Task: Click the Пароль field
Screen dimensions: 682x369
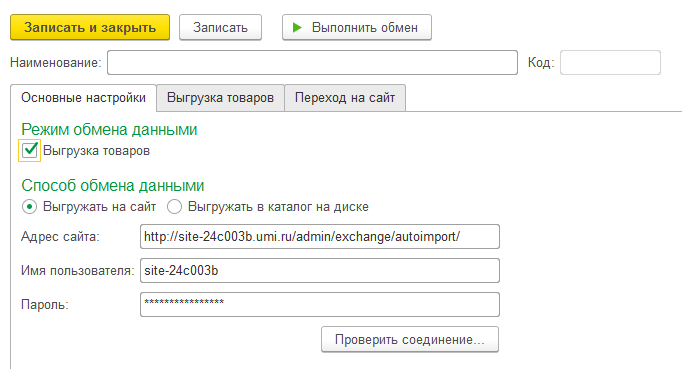Action: point(320,304)
